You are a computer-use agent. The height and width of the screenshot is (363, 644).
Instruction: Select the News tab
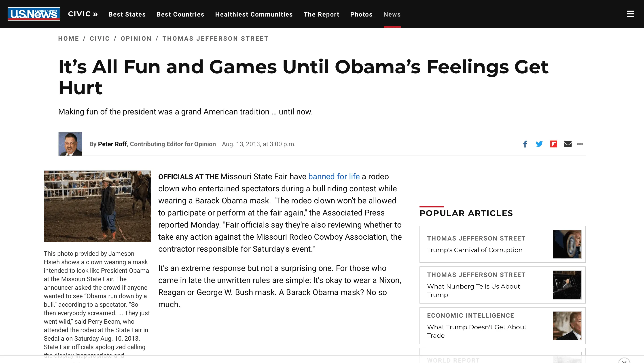pyautogui.click(x=392, y=15)
